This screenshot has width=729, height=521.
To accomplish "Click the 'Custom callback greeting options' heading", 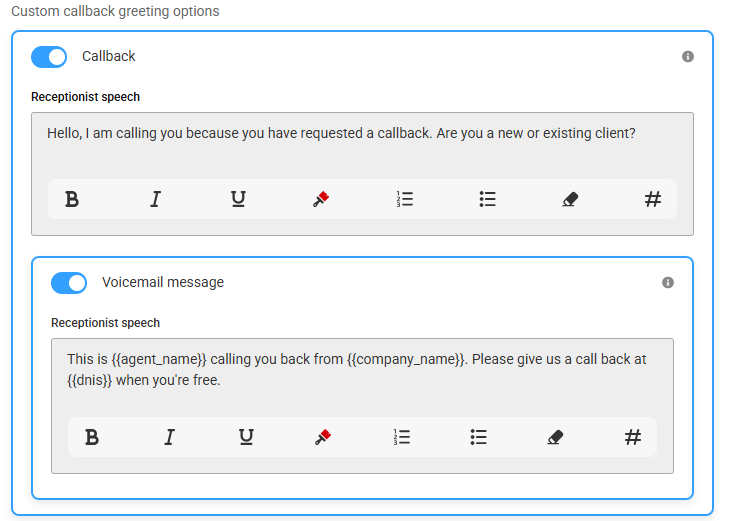I will click(x=115, y=11).
